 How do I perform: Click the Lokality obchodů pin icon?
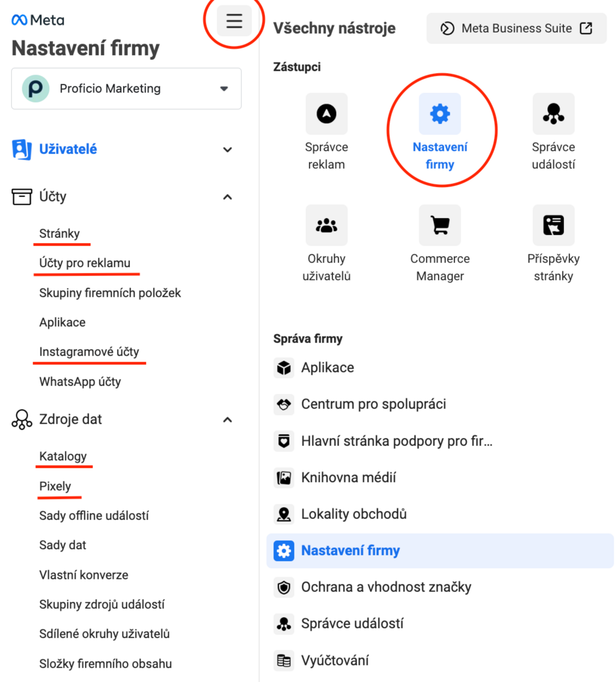pyautogui.click(x=284, y=514)
